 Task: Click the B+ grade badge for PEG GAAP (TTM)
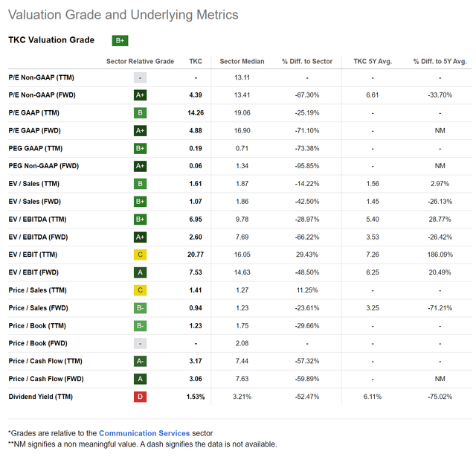click(x=140, y=148)
